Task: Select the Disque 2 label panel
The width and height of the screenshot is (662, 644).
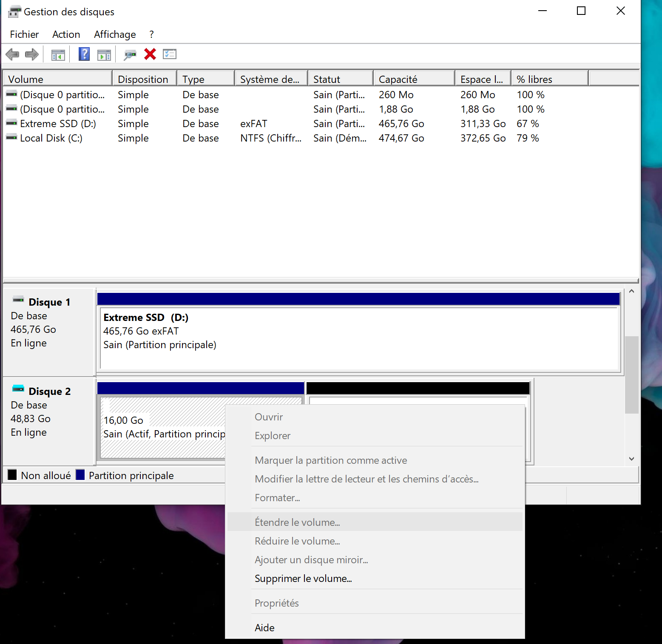Action: (49, 421)
